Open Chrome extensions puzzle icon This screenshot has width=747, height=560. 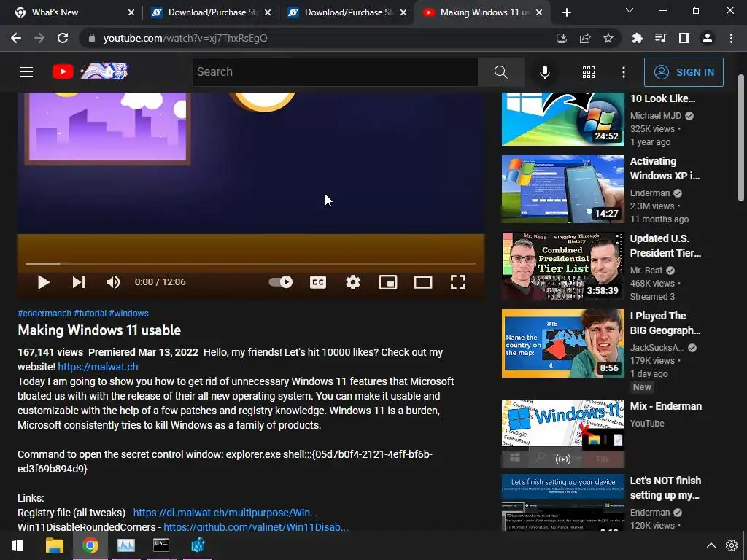pyautogui.click(x=638, y=38)
